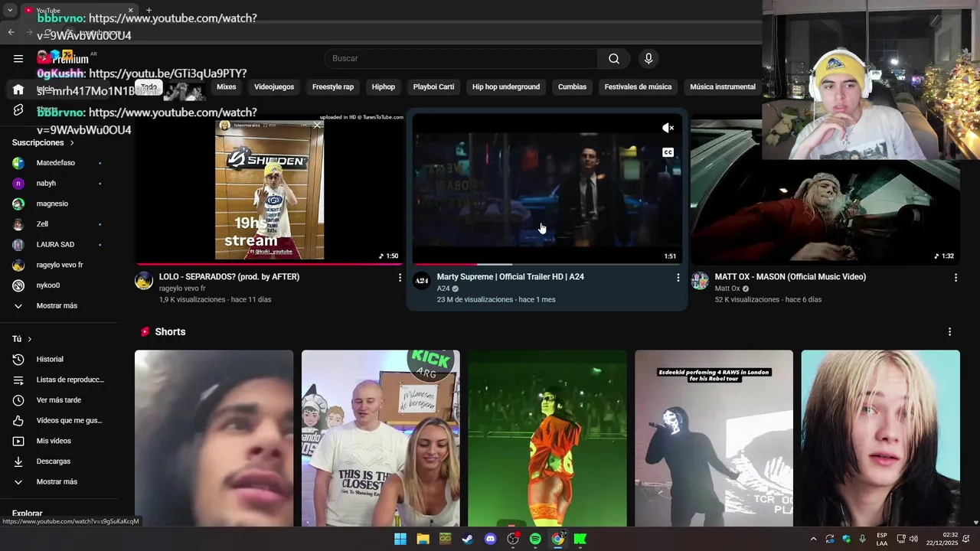Toggle captions on Marty Supreme preview
980x551 pixels.
pyautogui.click(x=668, y=152)
